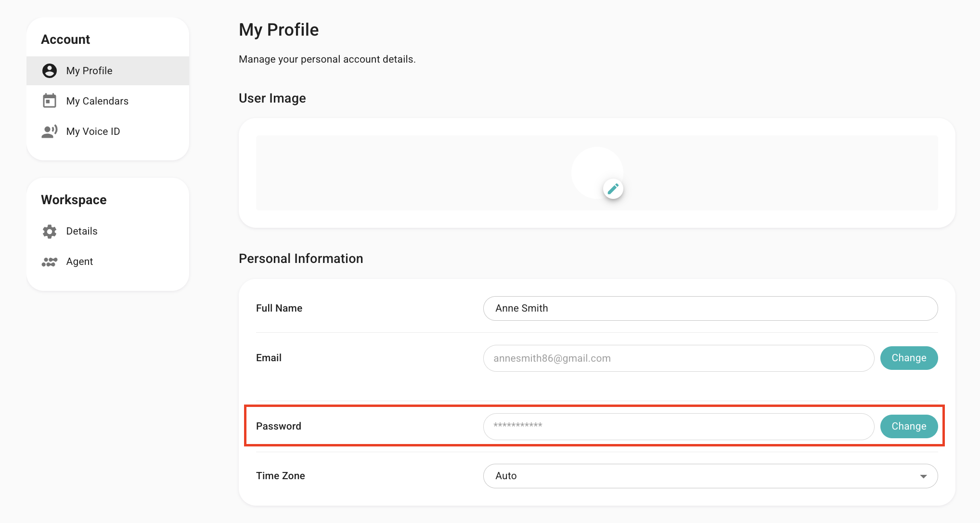Click the user image avatar placeholder

pyautogui.click(x=597, y=172)
